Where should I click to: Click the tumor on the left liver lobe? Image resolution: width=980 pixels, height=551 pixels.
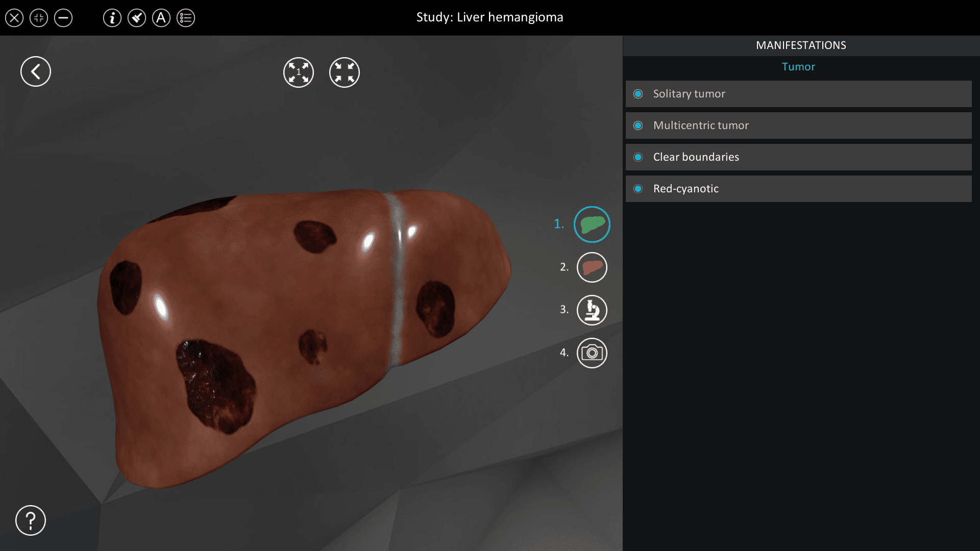[435, 309]
